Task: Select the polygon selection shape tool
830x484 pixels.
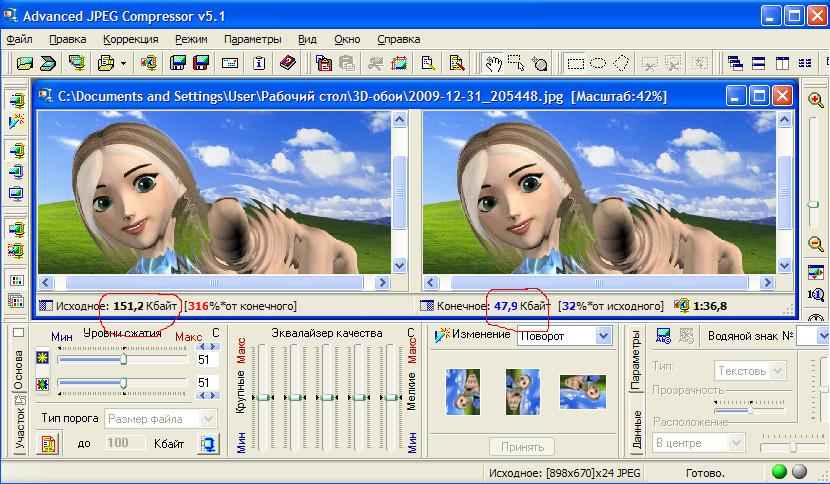Action: tap(621, 64)
